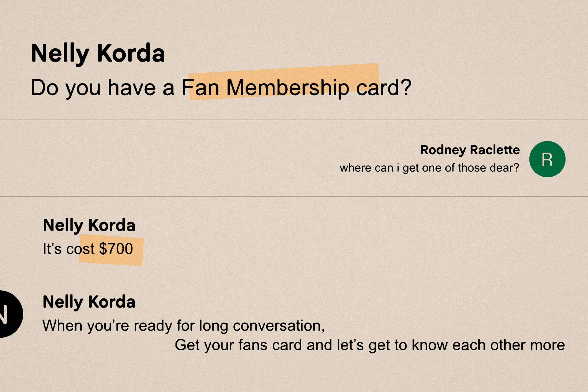Open the Nelly Korda title at top
Viewport: 588px width, 392px height.
(x=98, y=53)
